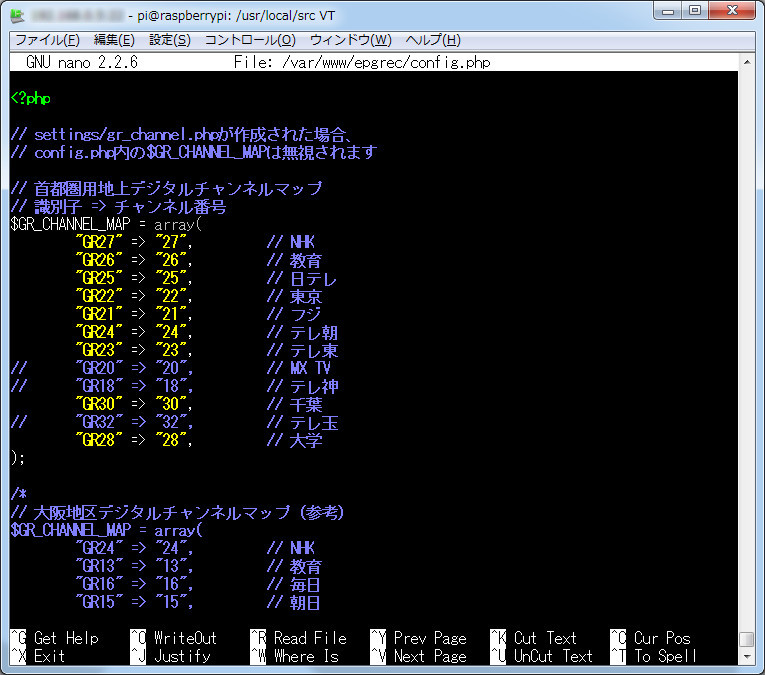Click the // 千葉 comment
The image size is (765, 675).
tap(295, 404)
